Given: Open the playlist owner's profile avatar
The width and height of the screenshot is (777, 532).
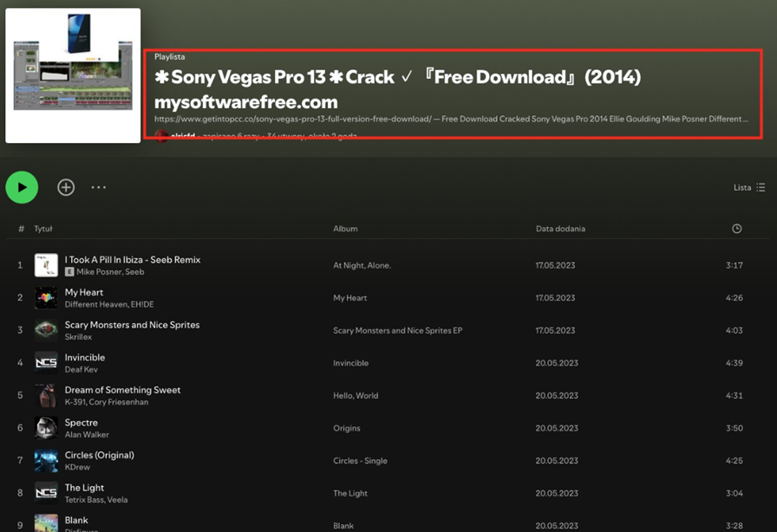Looking at the screenshot, I should click(x=161, y=136).
